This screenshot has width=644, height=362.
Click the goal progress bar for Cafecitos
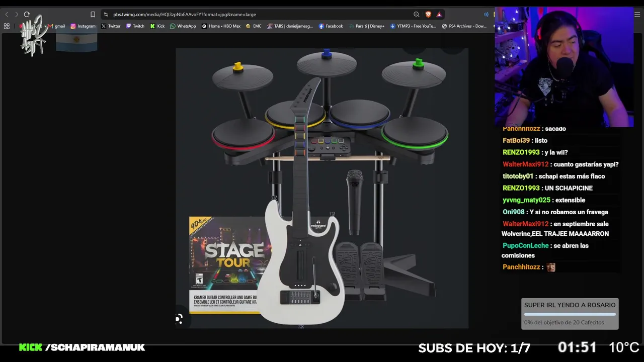570,314
